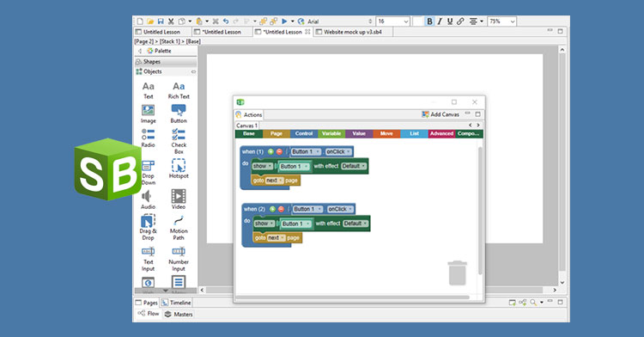Click red minus on the when (1) block
Screen dimensions: 644x337
coord(279,151)
